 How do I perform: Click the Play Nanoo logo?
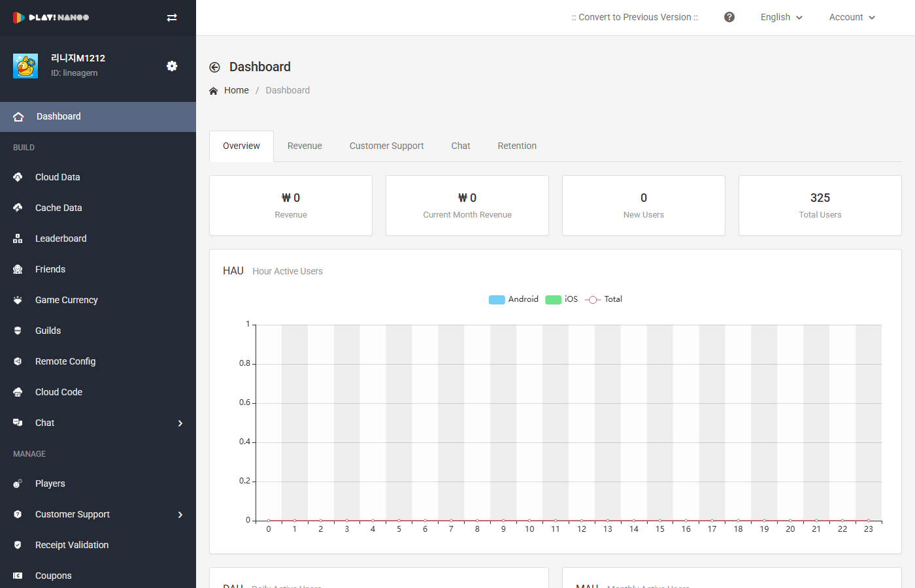51,18
